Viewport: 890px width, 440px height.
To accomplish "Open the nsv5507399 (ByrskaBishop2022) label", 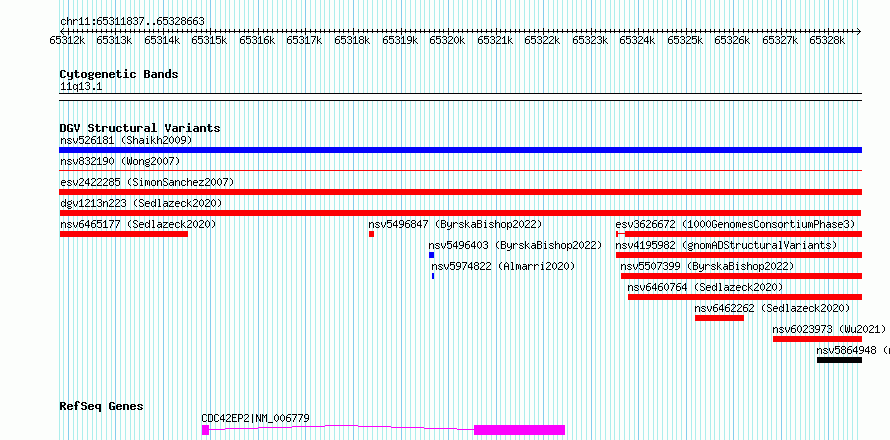I will (x=707, y=266).
